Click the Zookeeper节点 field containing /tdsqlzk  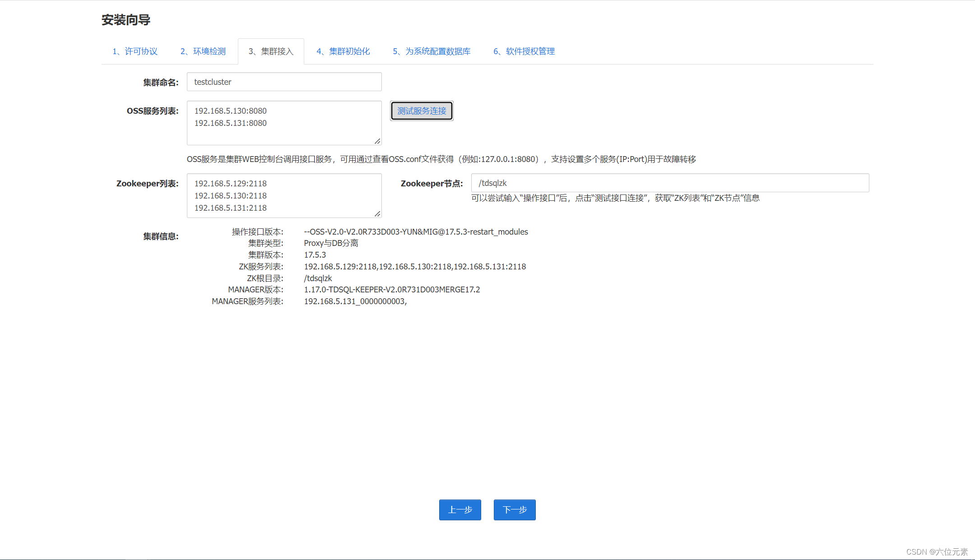pos(670,183)
